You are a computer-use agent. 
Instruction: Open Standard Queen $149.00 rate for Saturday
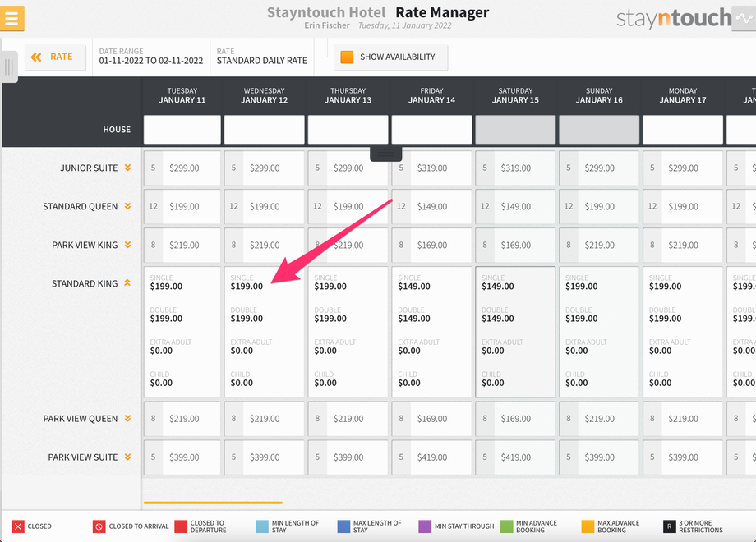point(515,206)
